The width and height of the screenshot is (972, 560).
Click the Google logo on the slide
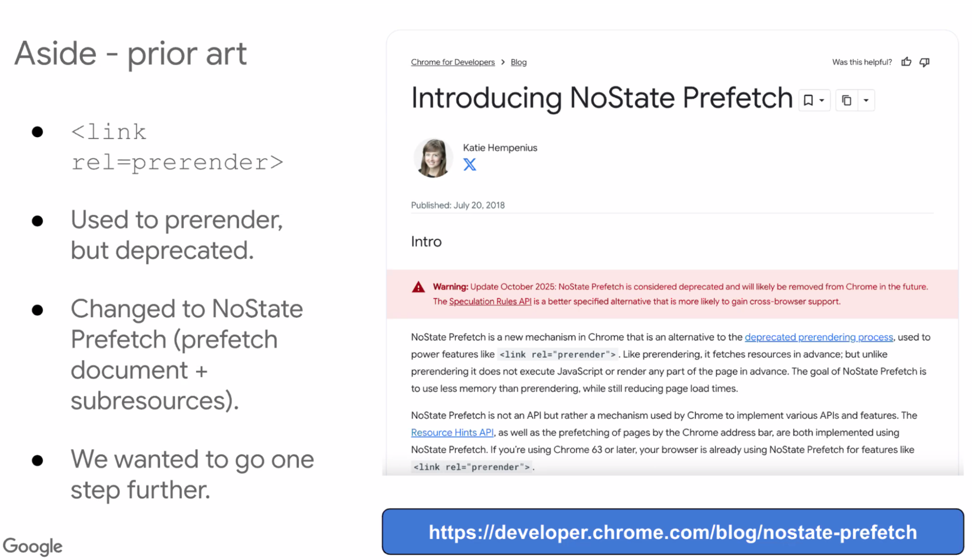point(33,546)
